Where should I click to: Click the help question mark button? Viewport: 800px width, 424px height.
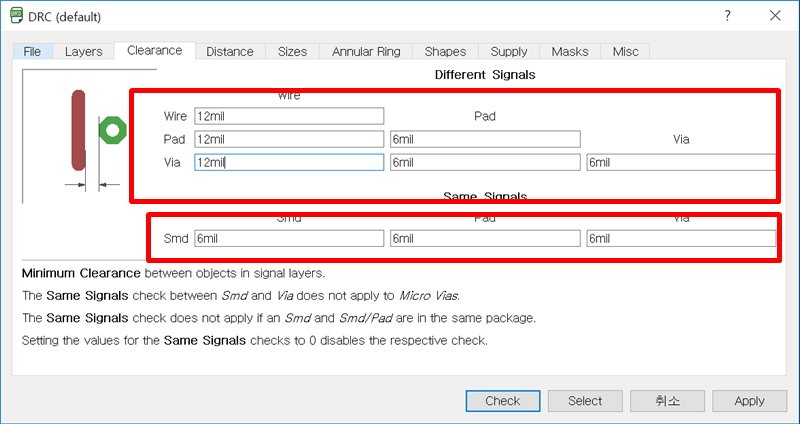pos(727,17)
